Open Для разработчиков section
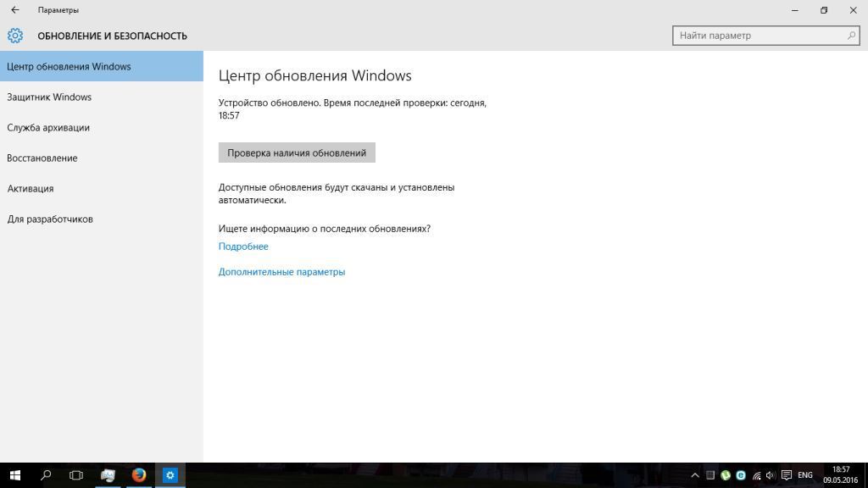The image size is (868, 488). (x=102, y=219)
